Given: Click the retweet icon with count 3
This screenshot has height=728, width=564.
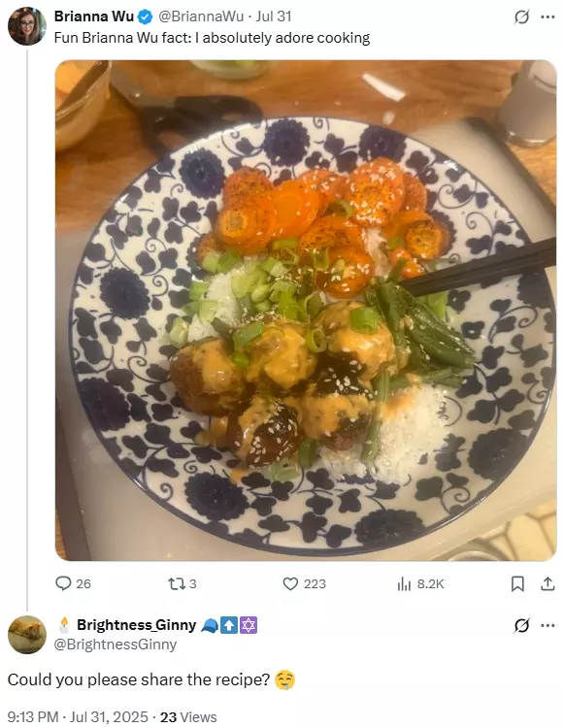Looking at the screenshot, I should pyautogui.click(x=177, y=583).
